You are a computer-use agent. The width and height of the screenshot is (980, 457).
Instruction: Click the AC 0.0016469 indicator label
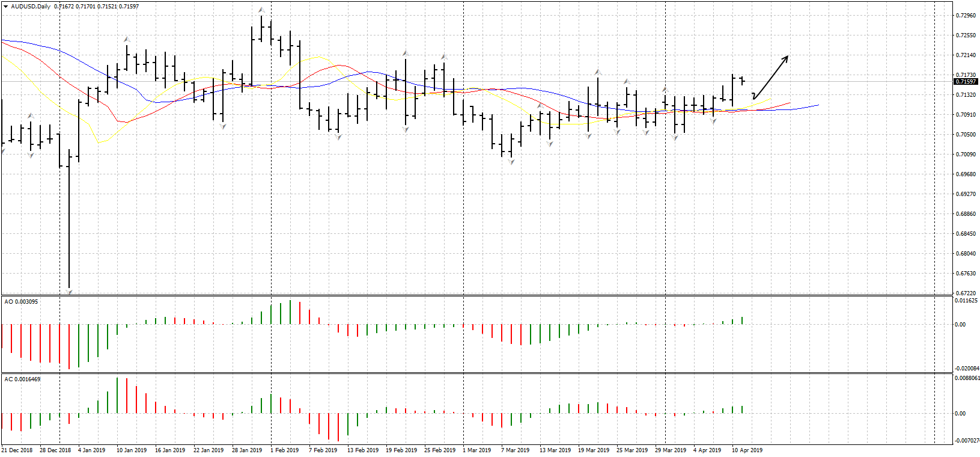(22, 379)
